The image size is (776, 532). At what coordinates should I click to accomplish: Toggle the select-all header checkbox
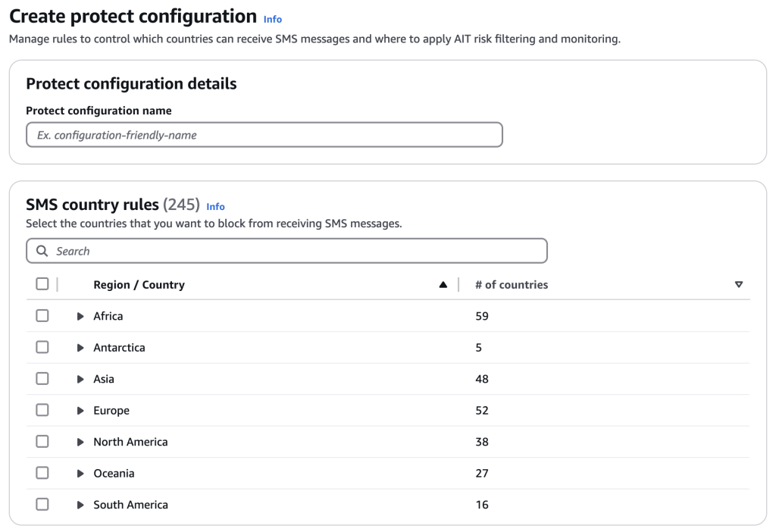42,284
